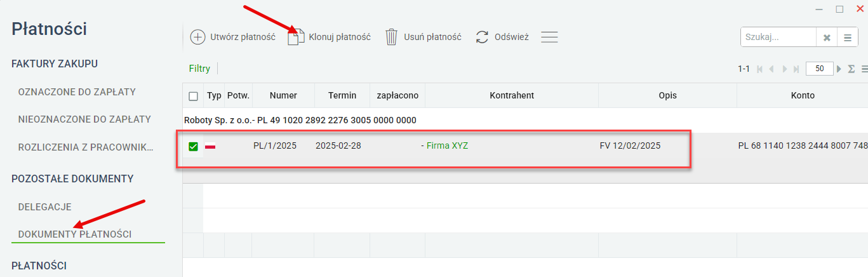Viewport: 868px width, 277px height.
Task: Select DELEGACJE in the sidebar
Action: 44,207
